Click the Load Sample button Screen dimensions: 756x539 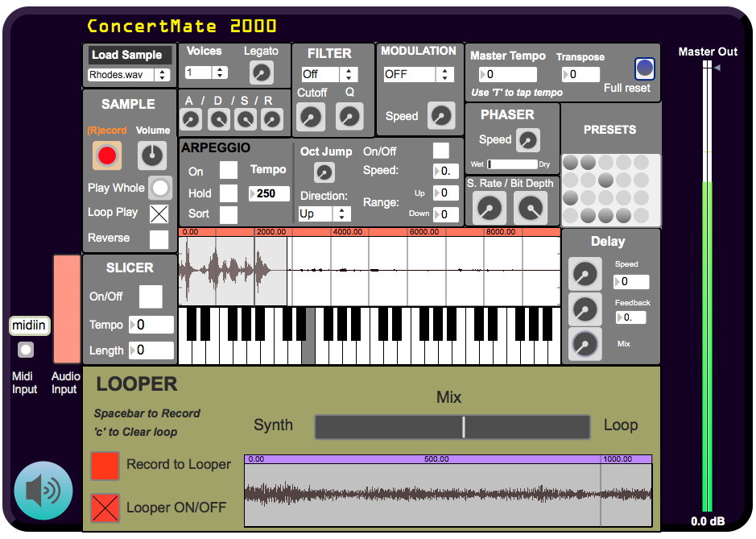(127, 55)
